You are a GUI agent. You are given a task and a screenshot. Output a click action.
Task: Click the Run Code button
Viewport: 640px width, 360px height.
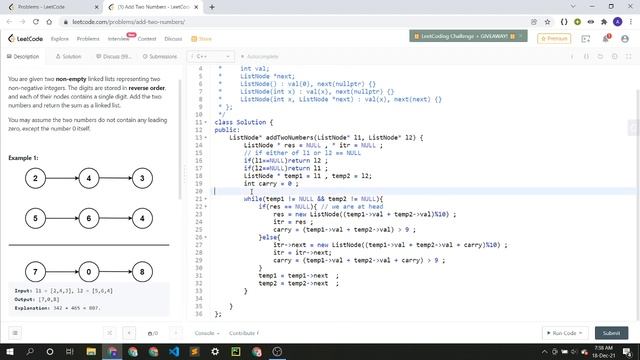coord(565,333)
